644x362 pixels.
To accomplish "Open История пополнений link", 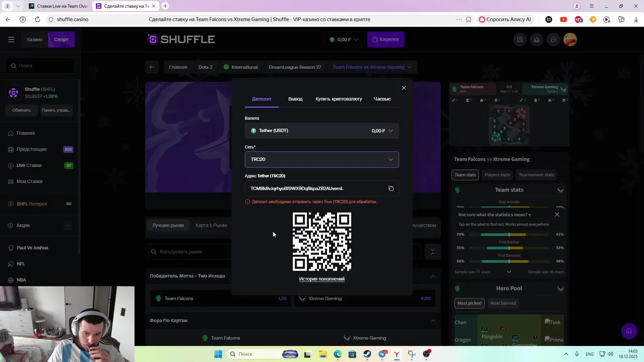I will (x=322, y=279).
